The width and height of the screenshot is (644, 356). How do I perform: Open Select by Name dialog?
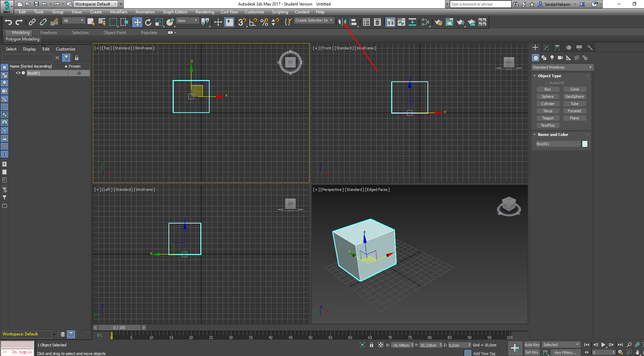102,22
